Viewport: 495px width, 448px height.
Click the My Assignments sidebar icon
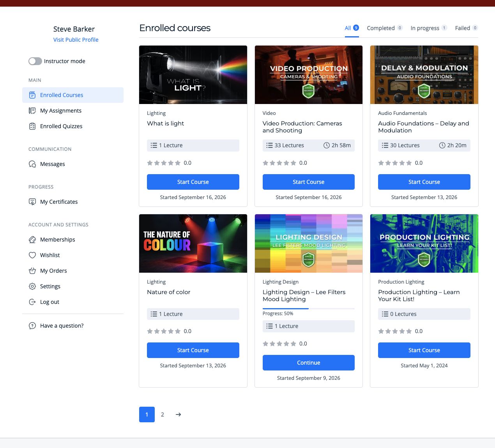pos(32,111)
